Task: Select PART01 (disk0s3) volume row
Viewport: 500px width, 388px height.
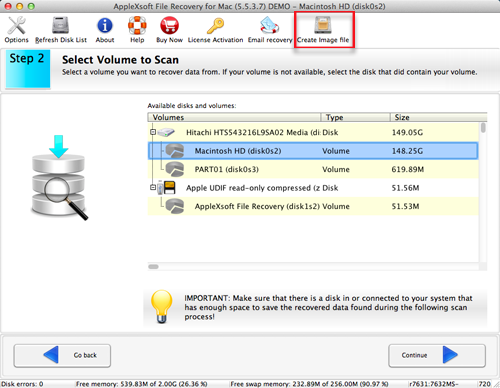Action: [x=313, y=169]
